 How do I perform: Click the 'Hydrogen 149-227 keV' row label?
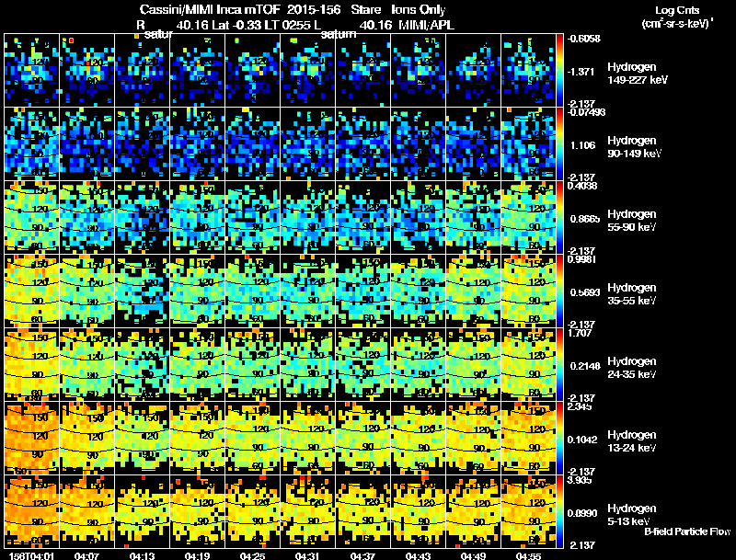tap(637, 74)
